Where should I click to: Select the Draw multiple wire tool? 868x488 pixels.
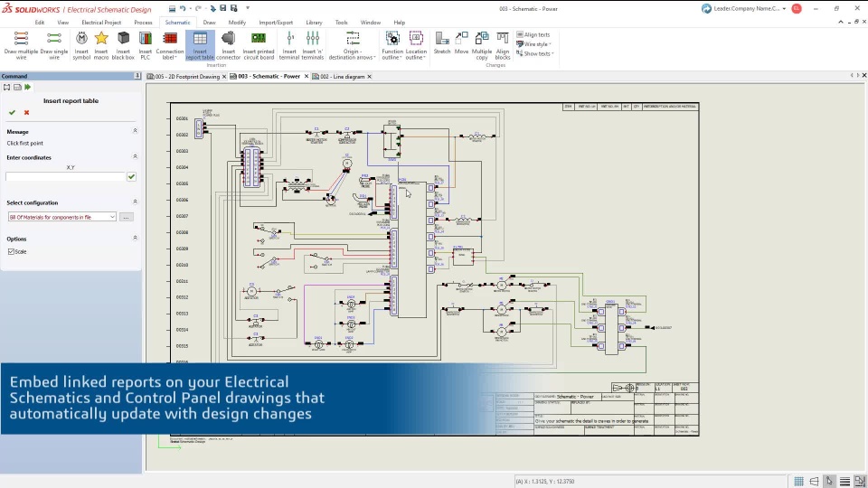pyautogui.click(x=21, y=45)
